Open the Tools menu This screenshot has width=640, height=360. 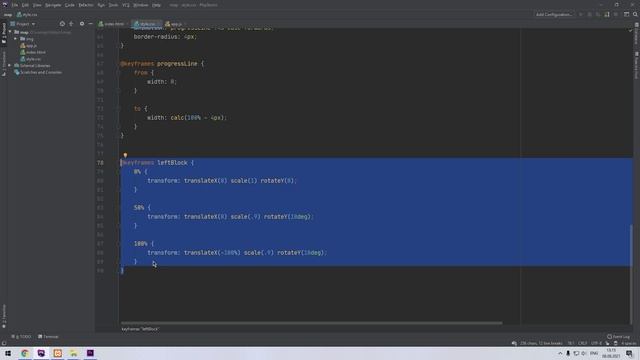(113, 5)
